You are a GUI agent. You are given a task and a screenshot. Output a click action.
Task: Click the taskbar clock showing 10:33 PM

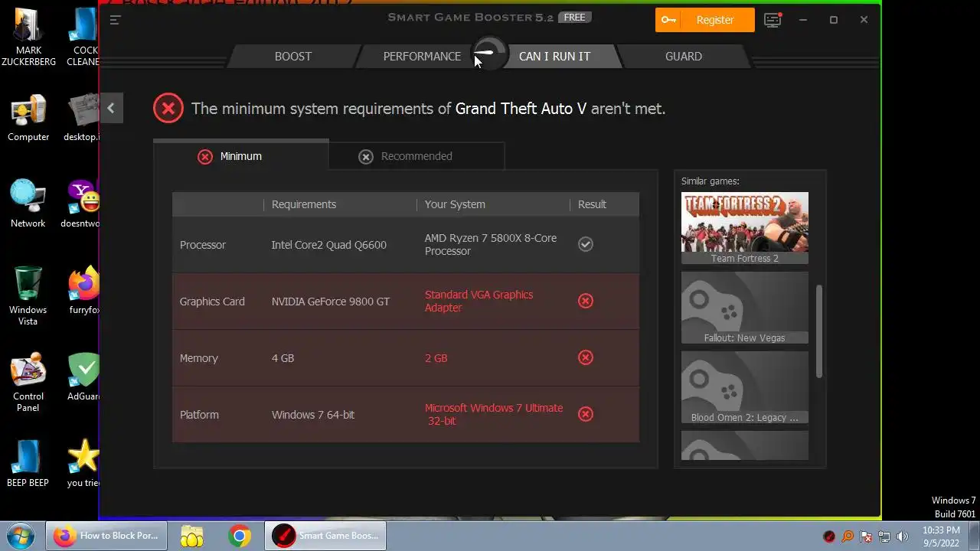tap(941, 536)
